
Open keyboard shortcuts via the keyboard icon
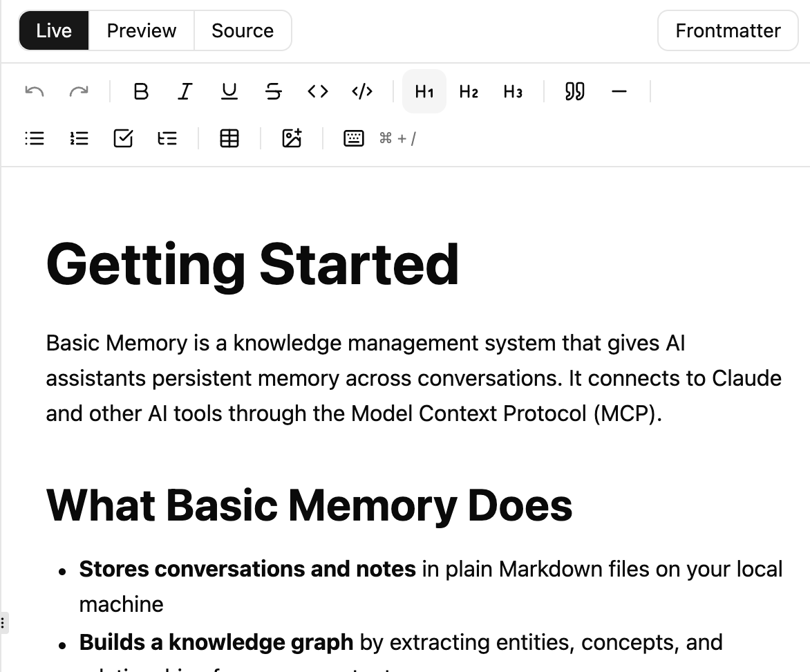[353, 138]
